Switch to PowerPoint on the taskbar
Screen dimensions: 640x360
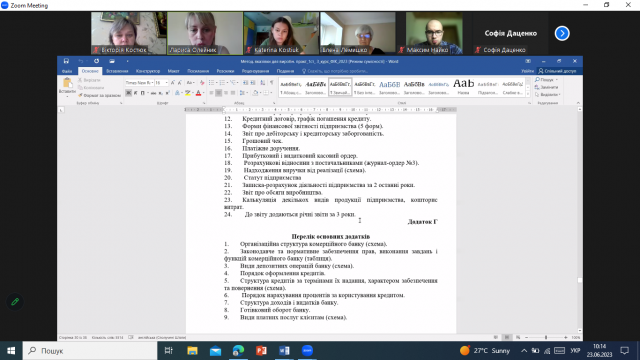tap(261, 351)
